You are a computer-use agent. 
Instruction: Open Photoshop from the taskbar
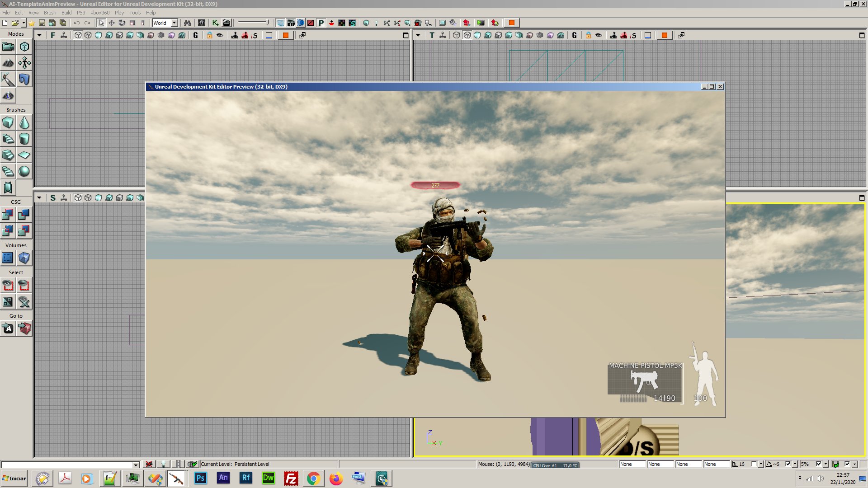(200, 479)
